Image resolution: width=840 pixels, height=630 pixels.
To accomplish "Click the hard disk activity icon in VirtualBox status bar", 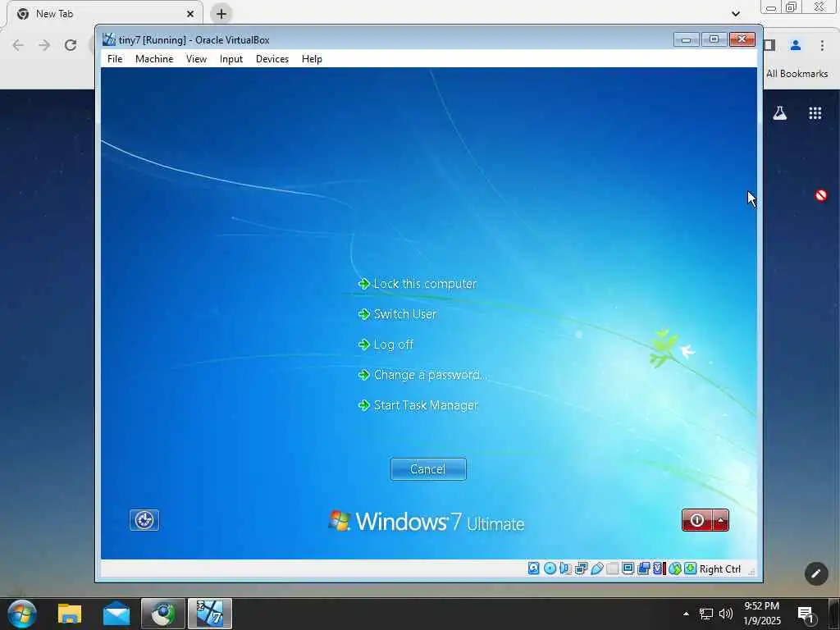I will tap(533, 568).
